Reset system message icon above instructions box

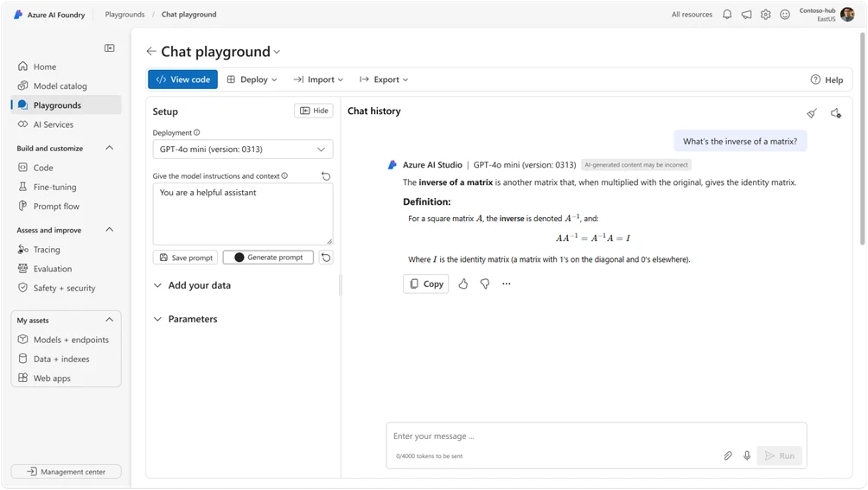point(326,176)
